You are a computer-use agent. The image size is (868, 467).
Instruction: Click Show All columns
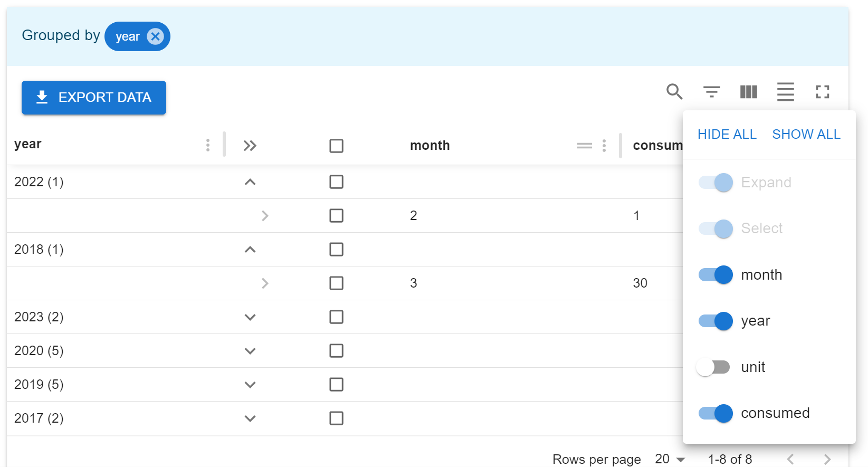[x=806, y=135]
